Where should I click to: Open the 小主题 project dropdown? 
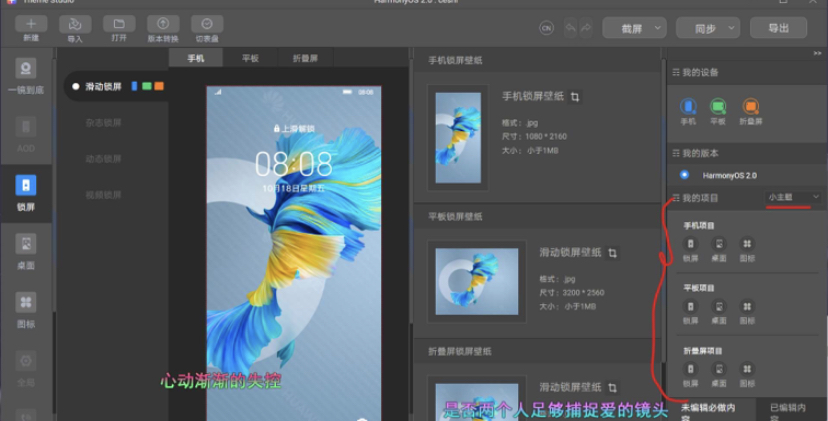click(793, 198)
